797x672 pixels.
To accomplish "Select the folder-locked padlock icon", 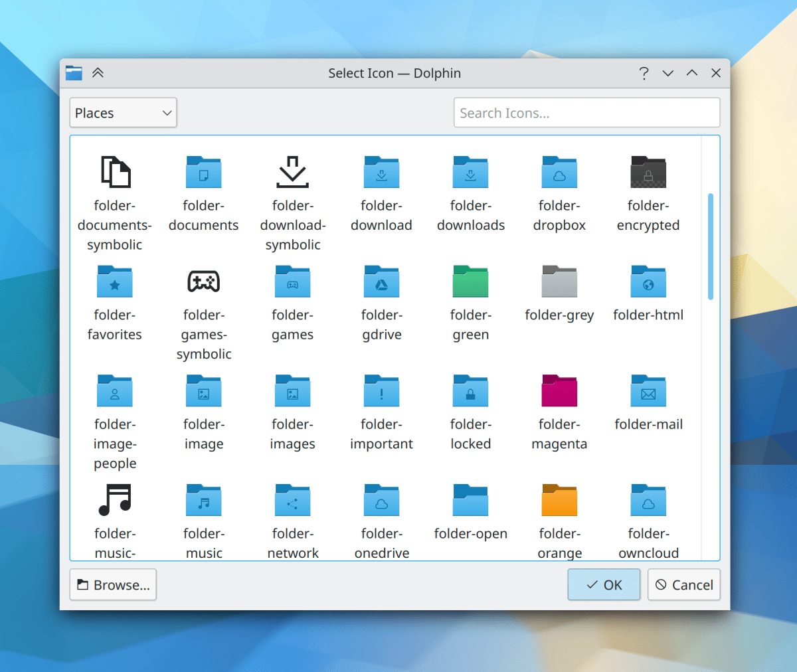I will coord(470,390).
